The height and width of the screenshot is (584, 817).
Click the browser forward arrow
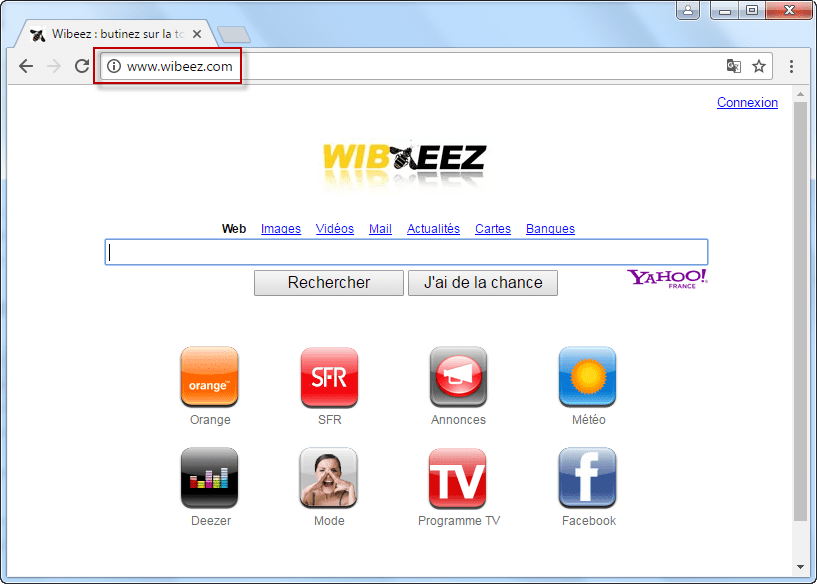pos(54,66)
